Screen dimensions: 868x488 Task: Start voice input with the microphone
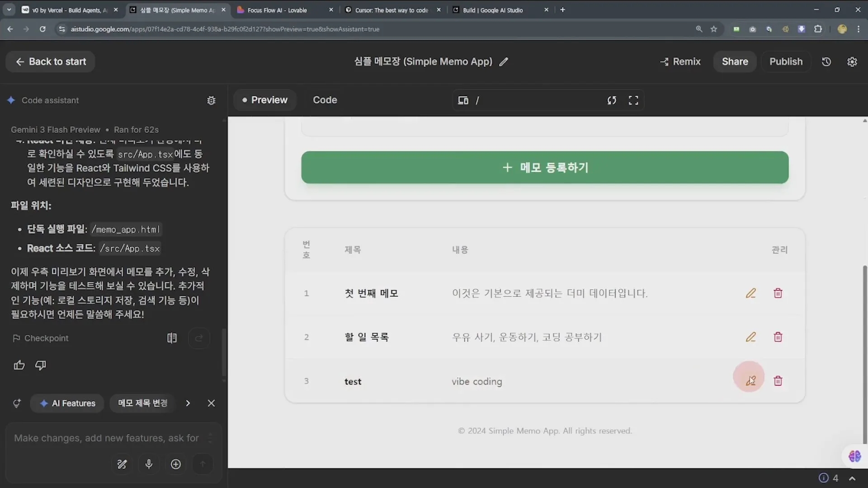149,464
